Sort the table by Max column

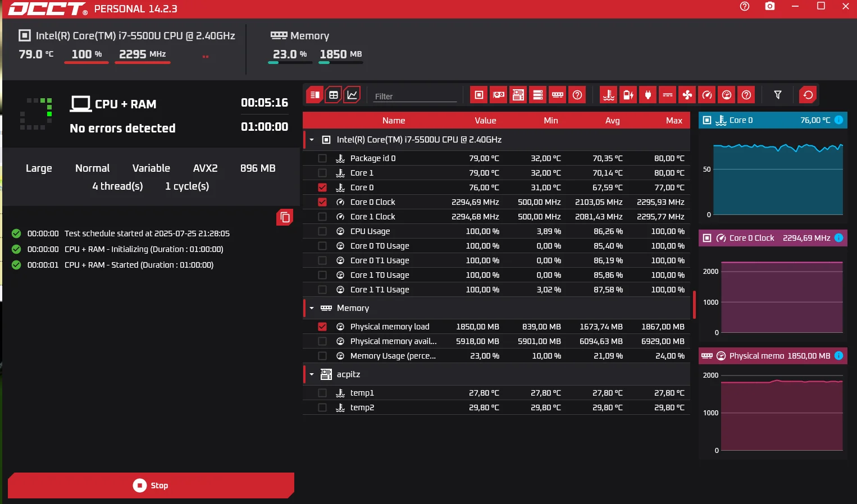click(674, 121)
